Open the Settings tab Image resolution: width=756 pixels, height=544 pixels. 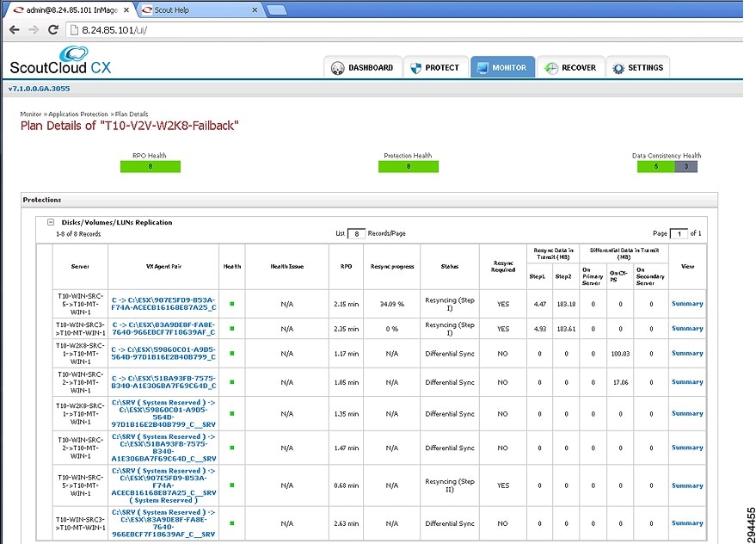[x=638, y=68]
